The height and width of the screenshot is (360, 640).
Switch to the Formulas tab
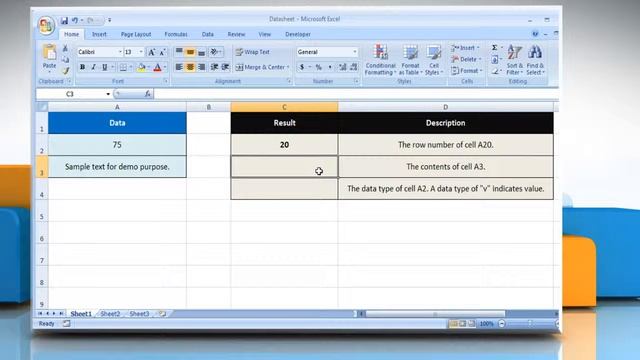[176, 34]
